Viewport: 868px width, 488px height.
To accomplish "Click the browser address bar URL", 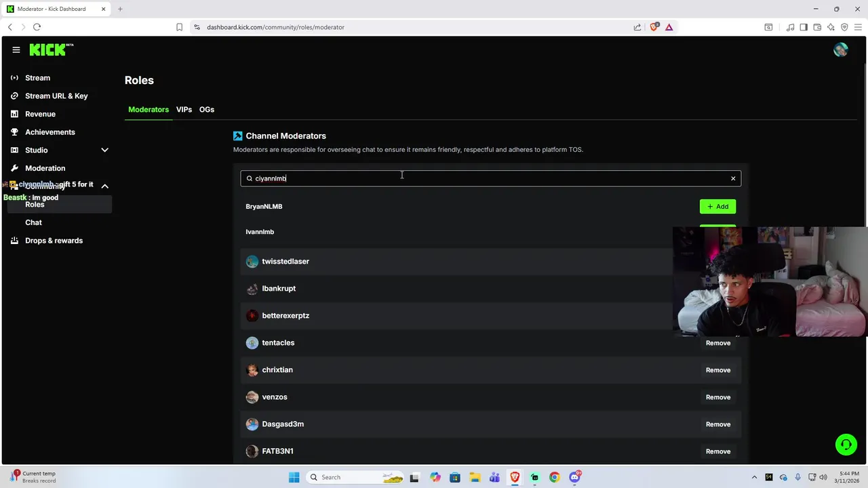I will point(275,27).
